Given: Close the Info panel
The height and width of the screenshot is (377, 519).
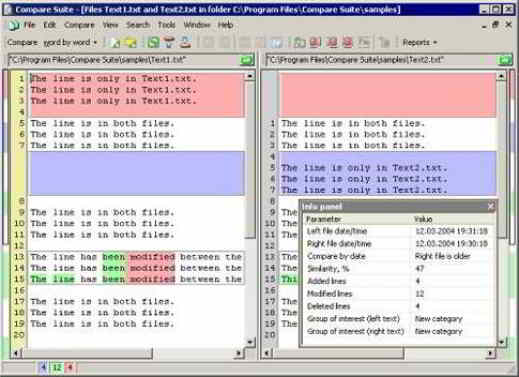Looking at the screenshot, I should click(491, 207).
